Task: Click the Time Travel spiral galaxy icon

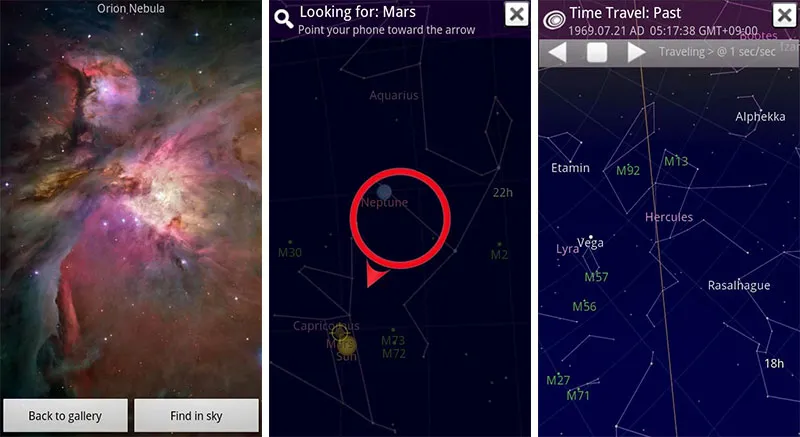Action: pyautogui.click(x=554, y=19)
